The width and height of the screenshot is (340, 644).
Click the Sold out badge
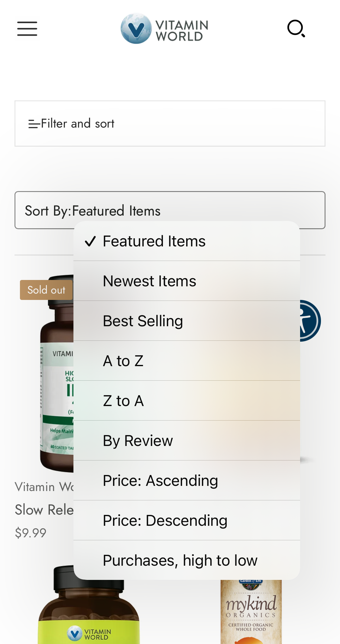[x=46, y=290]
